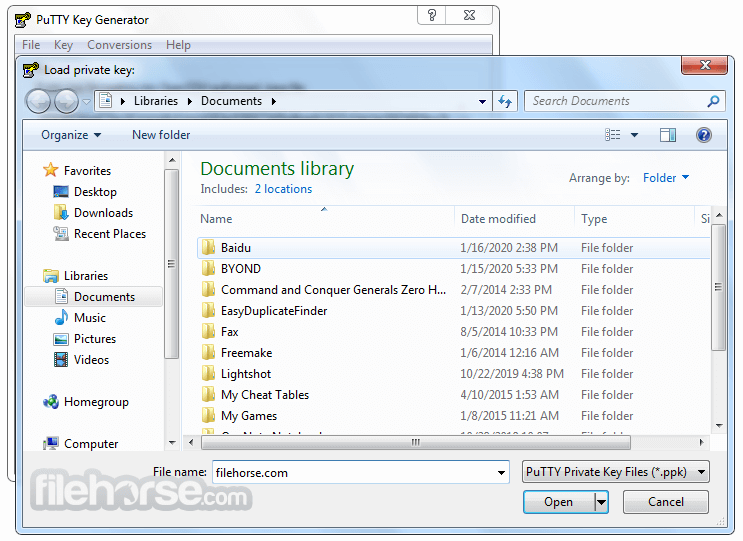Click the Favorites star icon
Screen dimensions: 743x541
(50, 170)
